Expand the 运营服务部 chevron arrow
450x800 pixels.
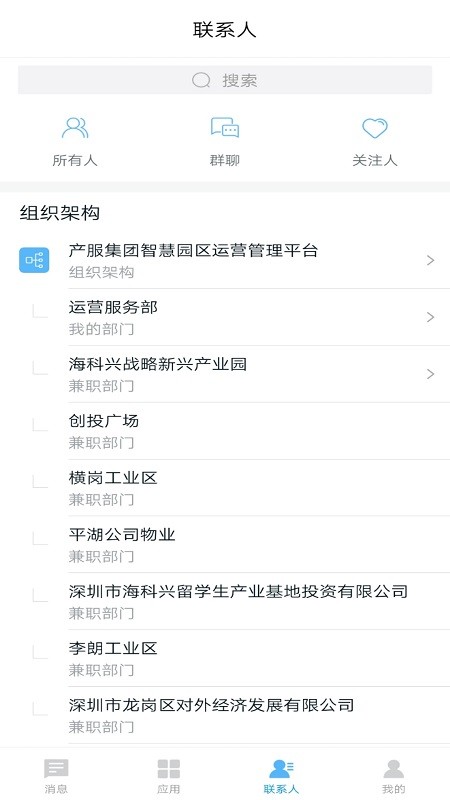click(x=431, y=317)
